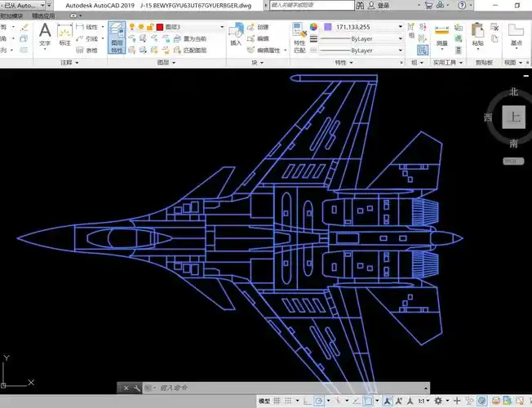Expand the 组 panel title dropdown

pyautogui.click(x=417, y=63)
